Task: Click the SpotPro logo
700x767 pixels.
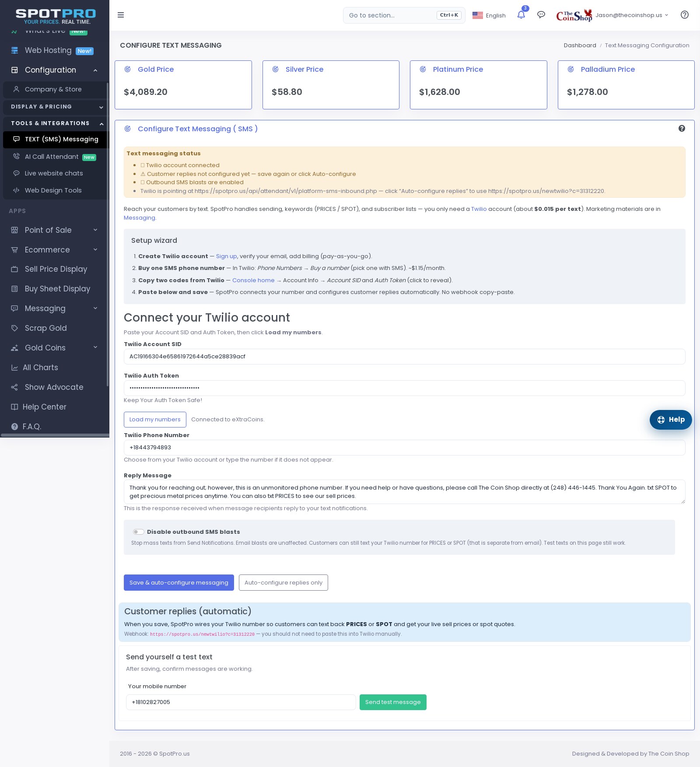Action: 56,16
